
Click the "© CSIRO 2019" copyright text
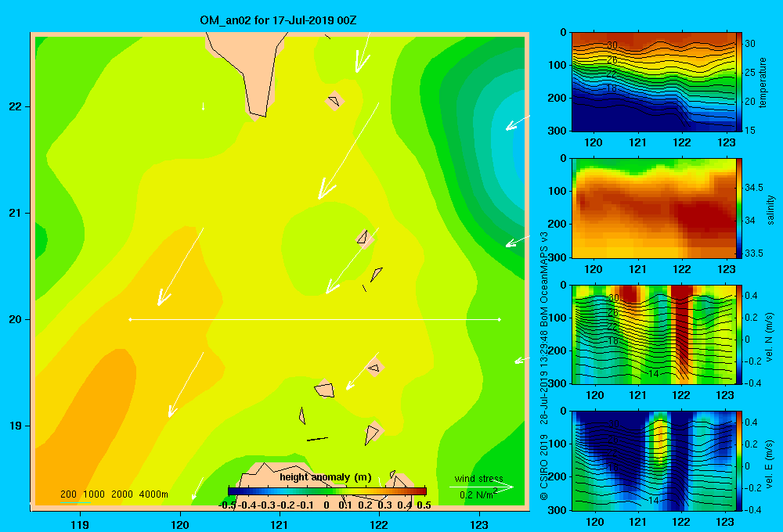coord(544,467)
